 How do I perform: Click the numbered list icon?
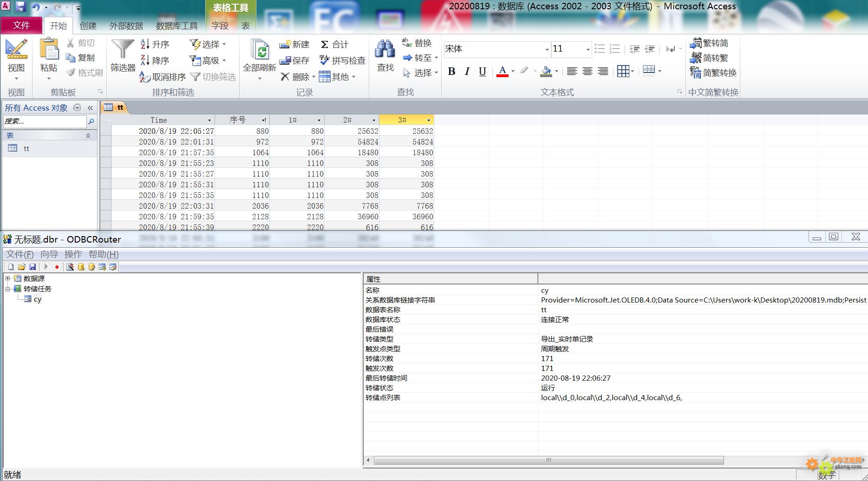[x=614, y=49]
